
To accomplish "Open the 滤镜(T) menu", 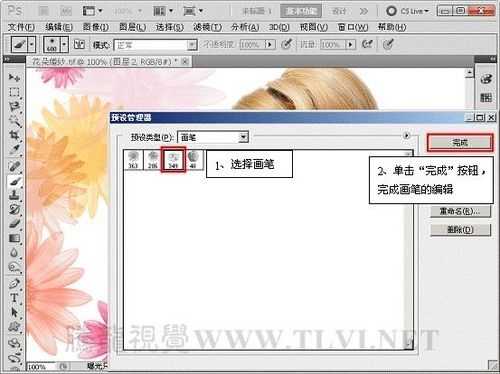I will tap(207, 27).
